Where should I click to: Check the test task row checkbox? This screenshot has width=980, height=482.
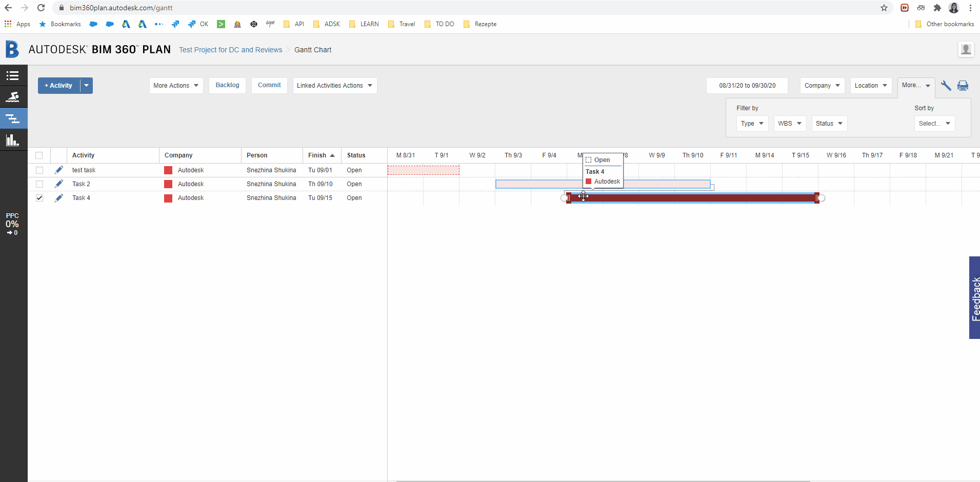tap(39, 170)
